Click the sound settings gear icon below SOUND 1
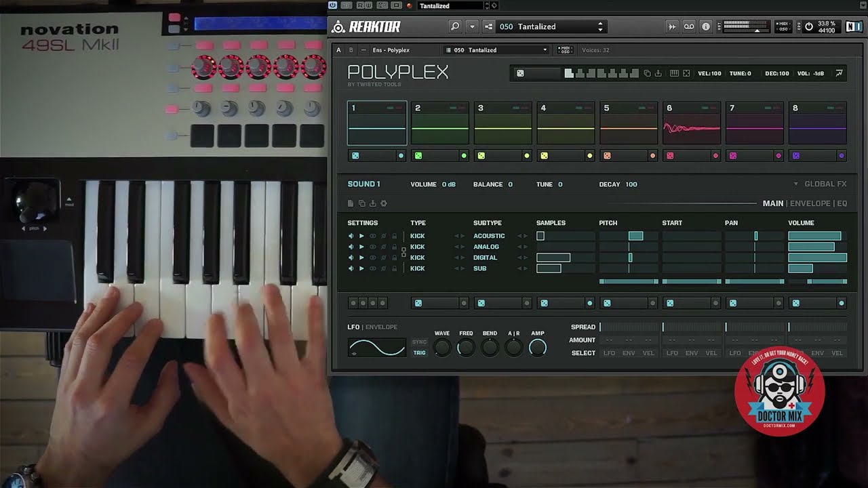Viewport: 868px width, 488px height. (384, 203)
